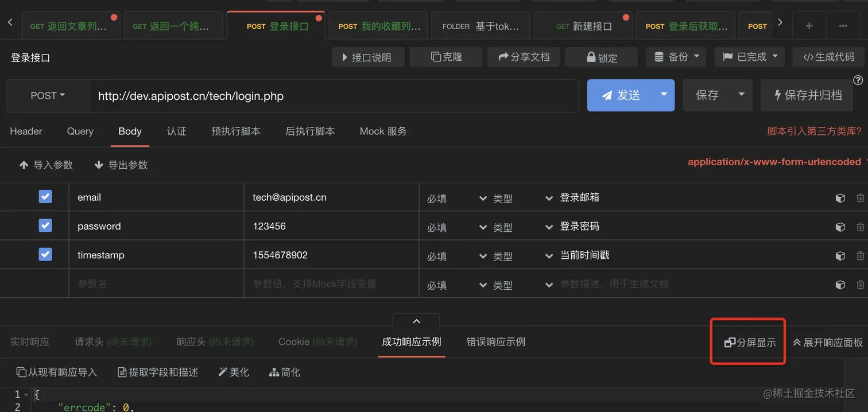Viewport: 868px width, 412px height.
Task: Click 提取字段和描述
Action: [x=158, y=372]
